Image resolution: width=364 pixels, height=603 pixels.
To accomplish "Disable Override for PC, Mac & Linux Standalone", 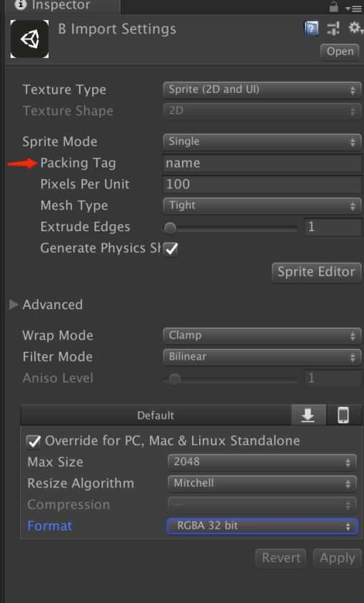I will tap(33, 442).
